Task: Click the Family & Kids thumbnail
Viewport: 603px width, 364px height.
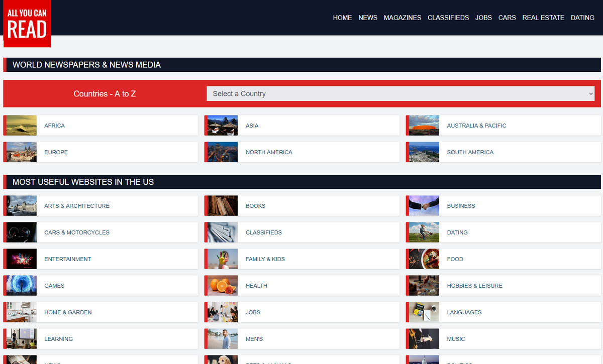Action: 222,259
